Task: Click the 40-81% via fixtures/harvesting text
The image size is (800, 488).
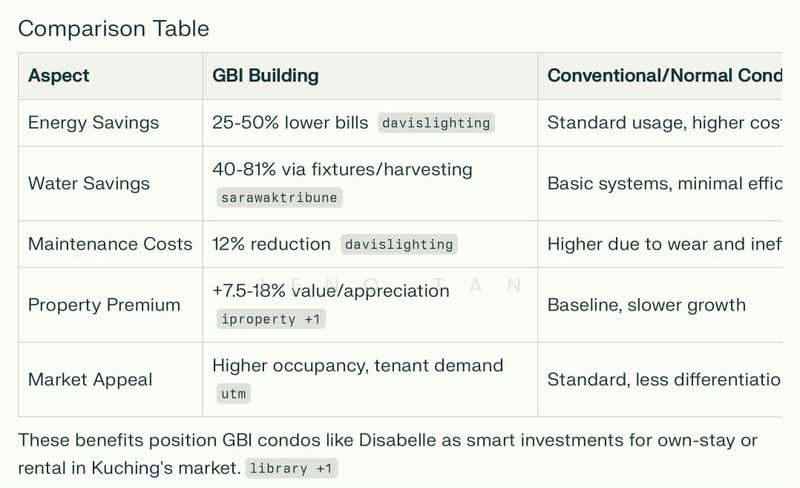Action: click(342, 169)
